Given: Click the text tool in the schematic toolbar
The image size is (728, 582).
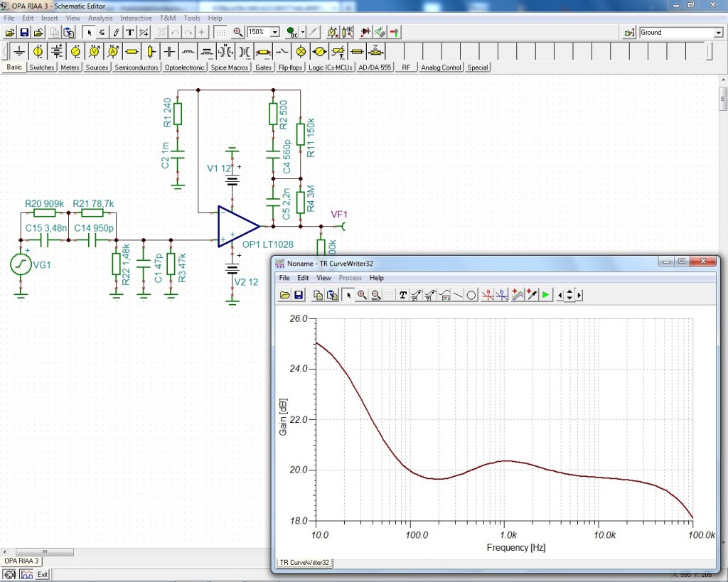Looking at the screenshot, I should click(129, 33).
